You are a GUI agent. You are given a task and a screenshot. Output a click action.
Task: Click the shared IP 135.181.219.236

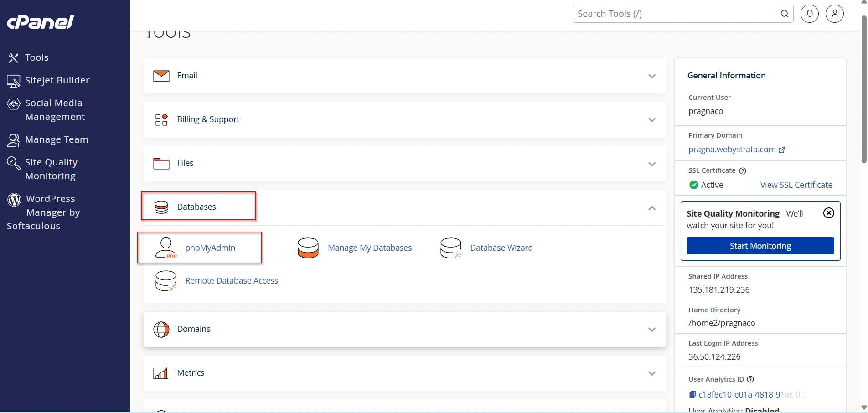point(719,290)
